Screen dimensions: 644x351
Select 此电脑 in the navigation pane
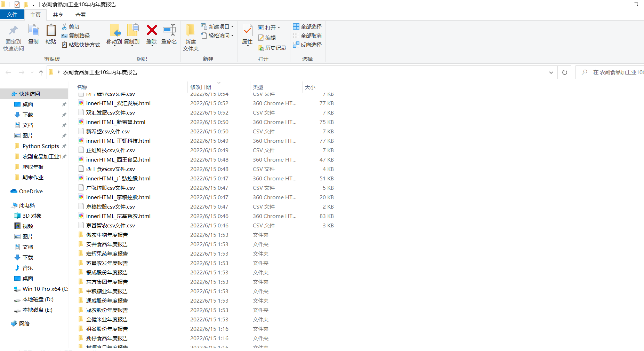23,205
